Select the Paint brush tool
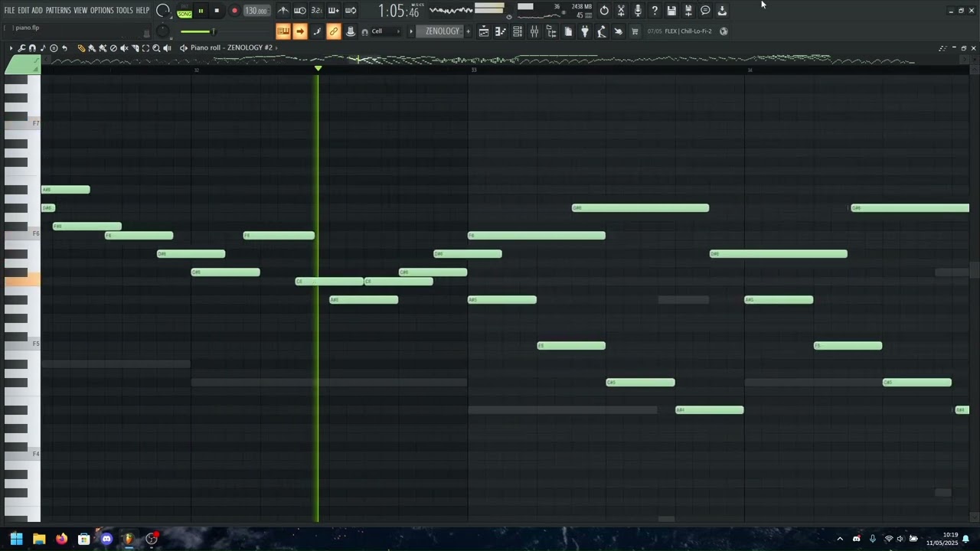 coord(92,48)
